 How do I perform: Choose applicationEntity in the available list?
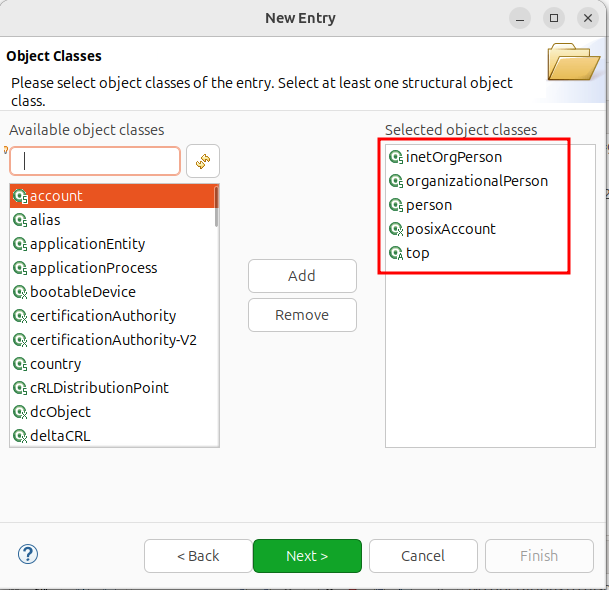87,244
